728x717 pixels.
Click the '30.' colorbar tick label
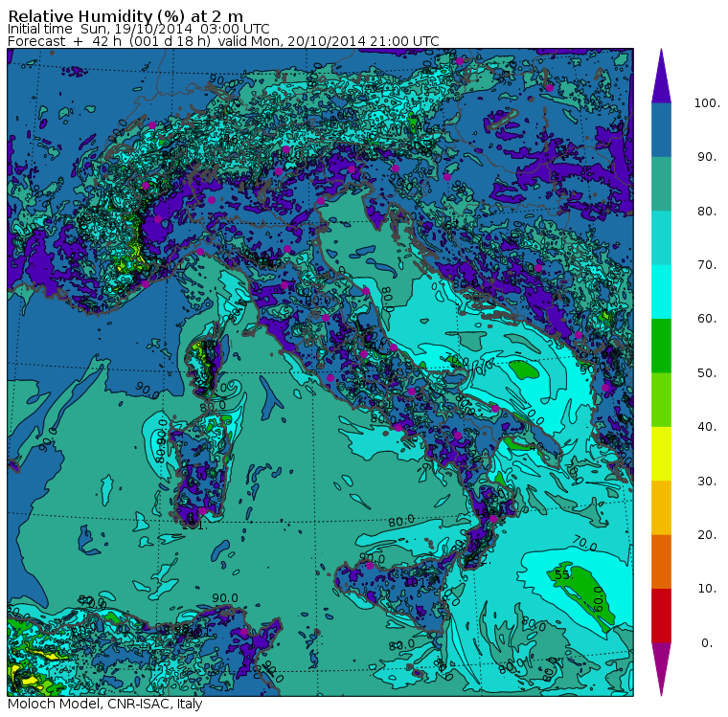pos(707,482)
